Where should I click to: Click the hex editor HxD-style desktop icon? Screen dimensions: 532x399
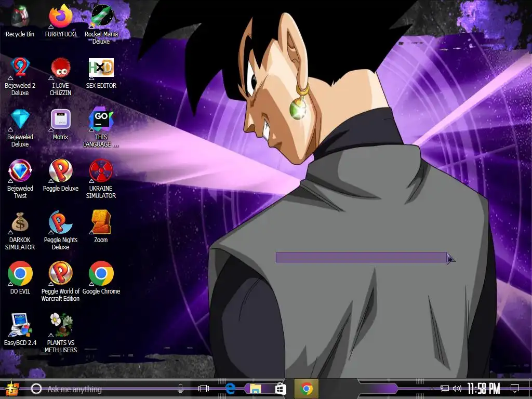tap(101, 68)
